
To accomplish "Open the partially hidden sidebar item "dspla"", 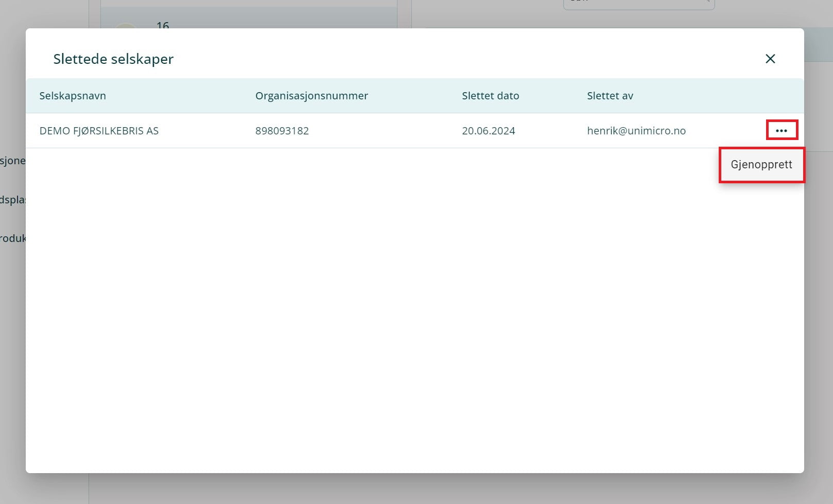I will point(12,200).
